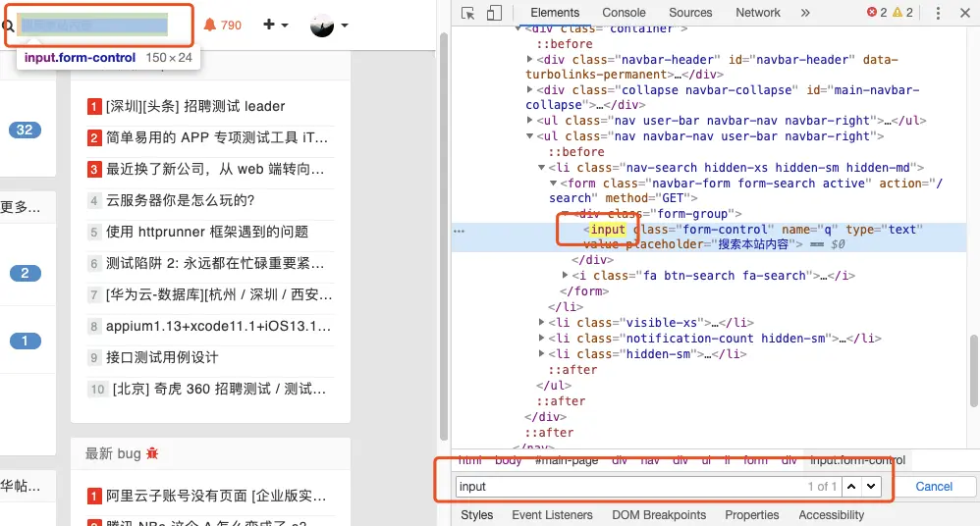Image resolution: width=980 pixels, height=526 pixels.
Task: Open the more tabs chevron in DevTools
Action: click(x=805, y=13)
